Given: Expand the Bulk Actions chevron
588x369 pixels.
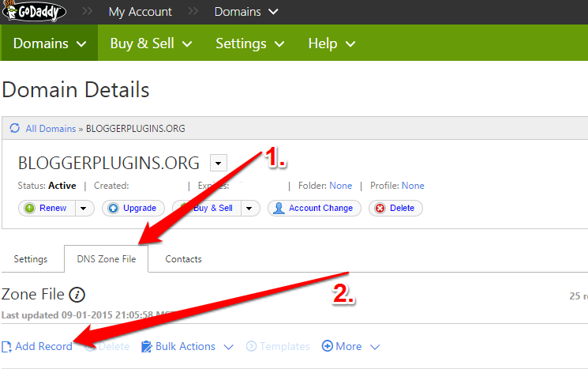Looking at the screenshot, I should click(229, 347).
